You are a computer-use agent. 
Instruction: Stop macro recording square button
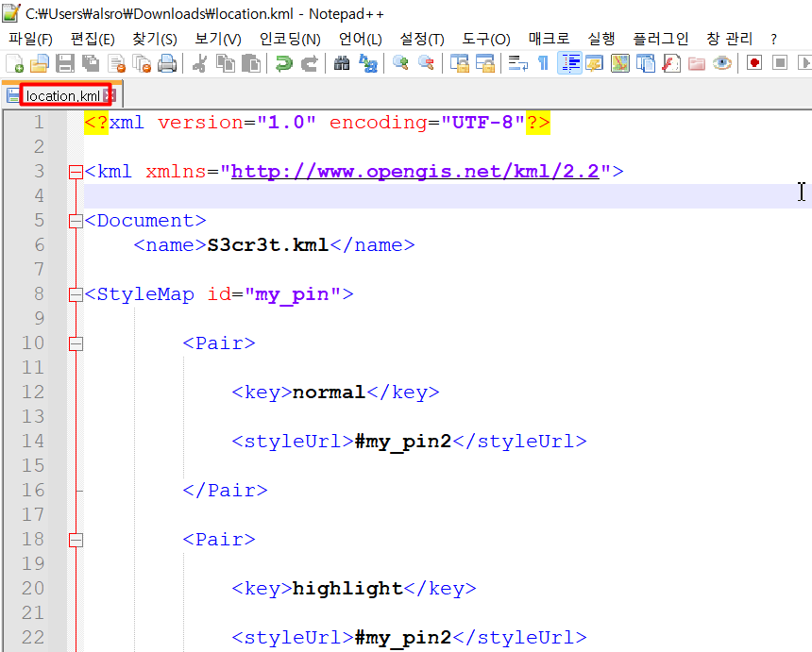coord(780,63)
